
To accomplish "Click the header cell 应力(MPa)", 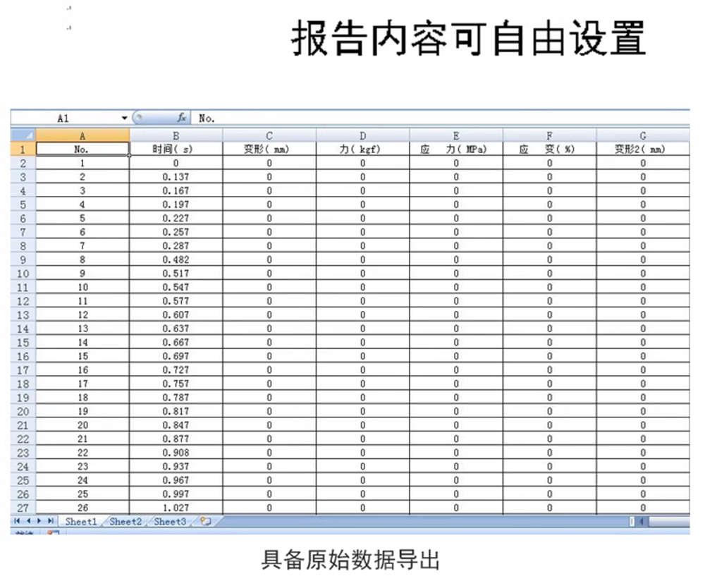I will (x=456, y=149).
